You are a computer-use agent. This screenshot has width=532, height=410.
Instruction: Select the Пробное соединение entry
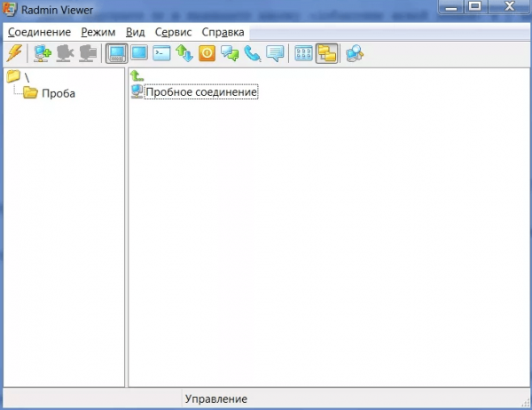click(201, 91)
